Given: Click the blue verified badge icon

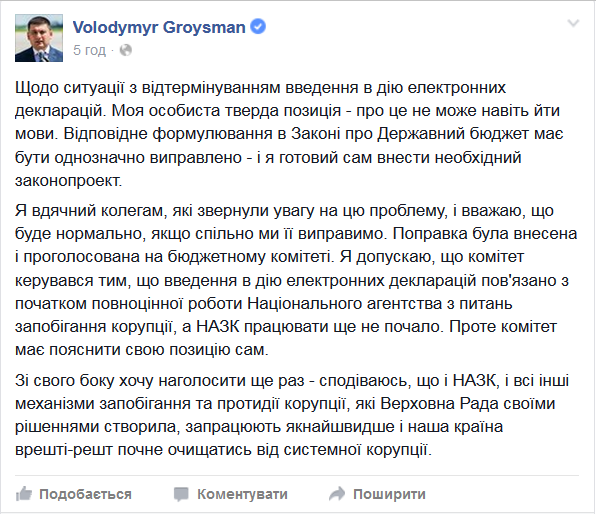Looking at the screenshot, I should tap(258, 27).
